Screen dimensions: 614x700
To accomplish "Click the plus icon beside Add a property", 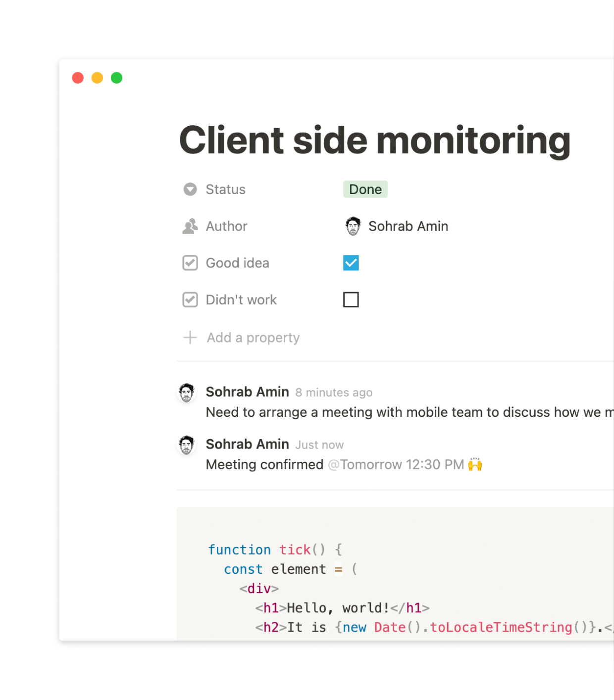I will pos(190,338).
